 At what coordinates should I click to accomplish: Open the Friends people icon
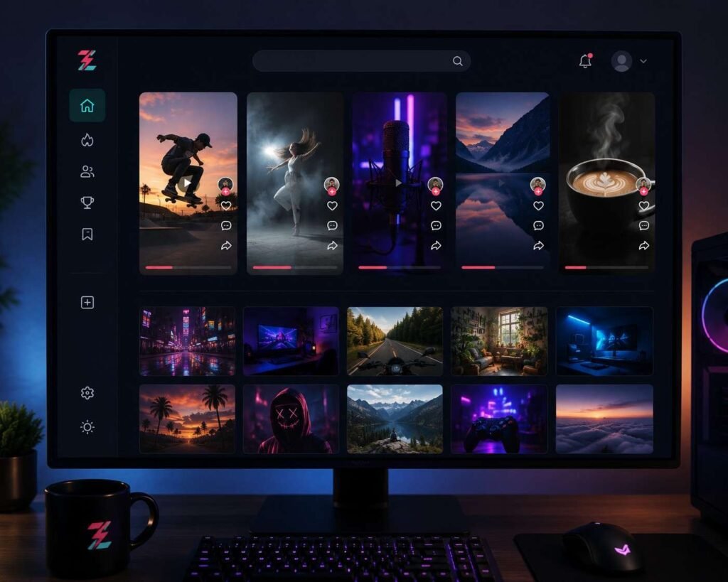87,171
